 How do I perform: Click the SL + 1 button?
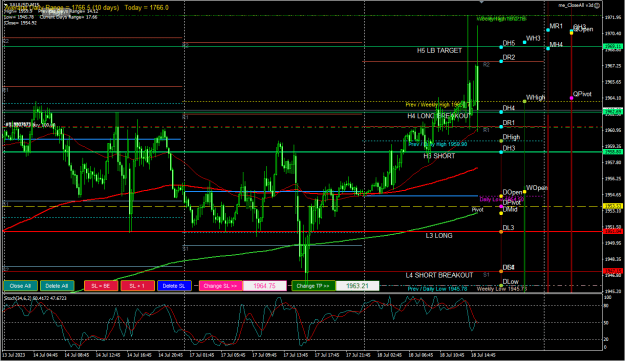click(138, 286)
